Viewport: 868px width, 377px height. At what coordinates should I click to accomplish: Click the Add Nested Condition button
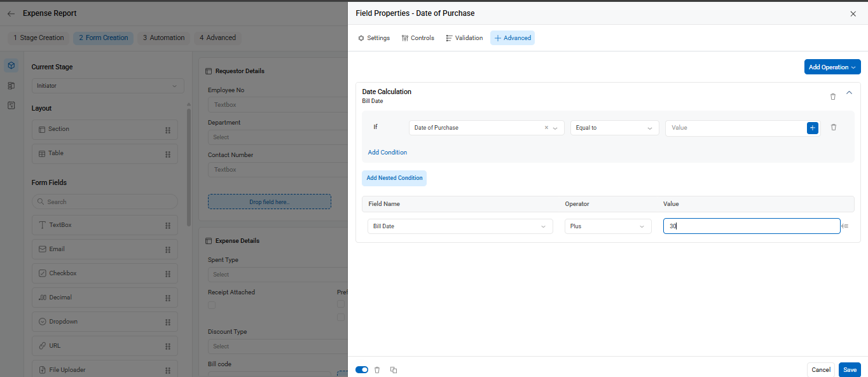click(394, 178)
